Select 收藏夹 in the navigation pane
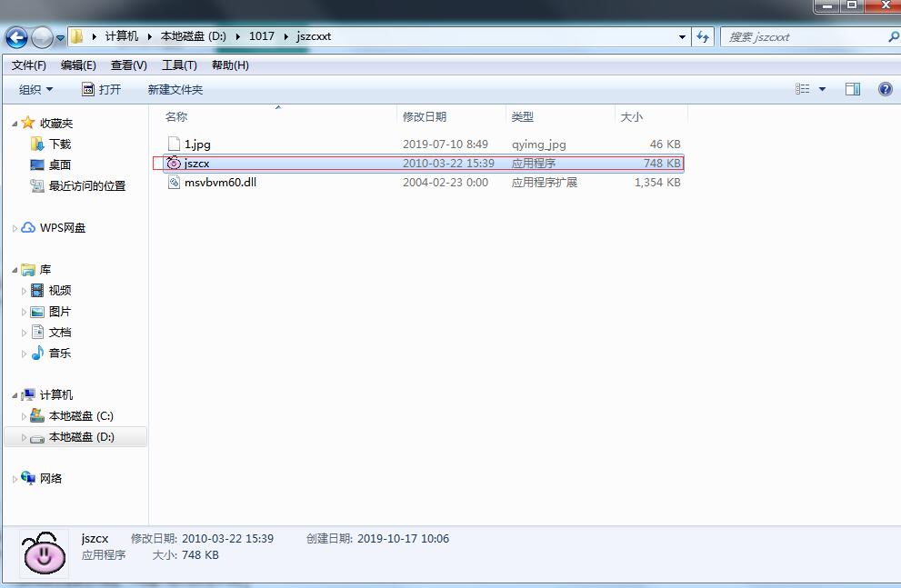The width and height of the screenshot is (901, 588). 55,123
